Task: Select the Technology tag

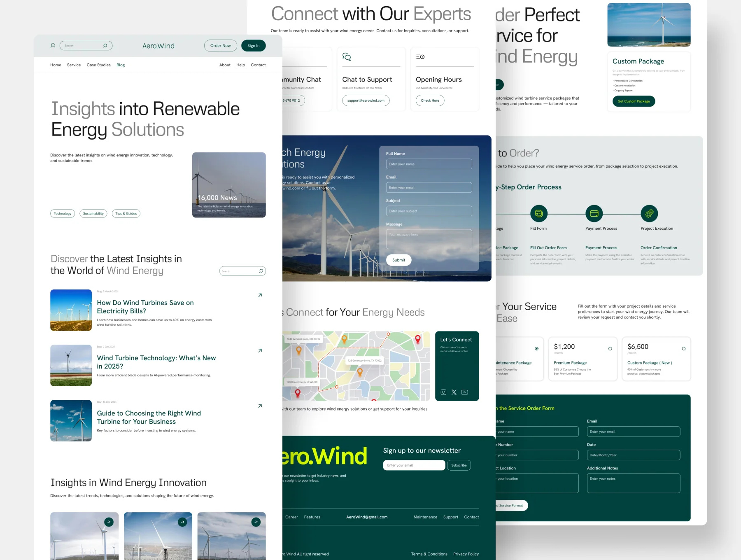Action: (63, 213)
